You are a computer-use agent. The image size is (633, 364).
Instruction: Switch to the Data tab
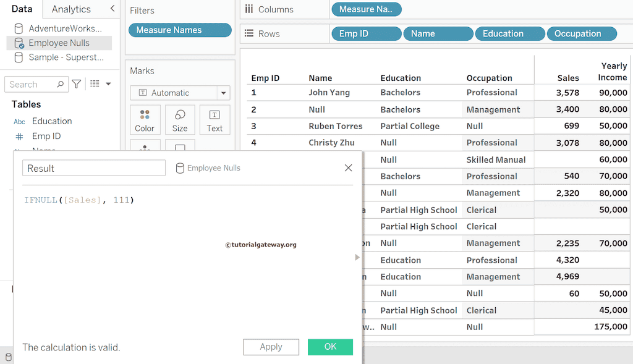[x=22, y=9]
